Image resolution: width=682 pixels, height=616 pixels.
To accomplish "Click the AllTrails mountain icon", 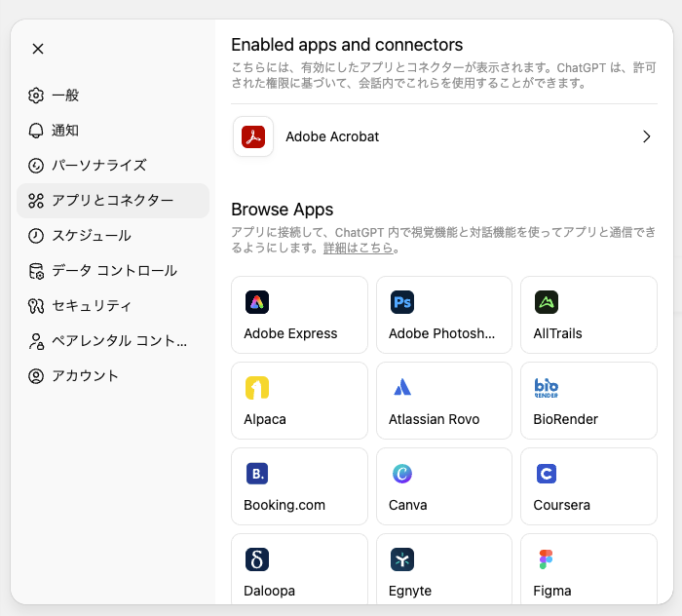I will coord(546,302).
